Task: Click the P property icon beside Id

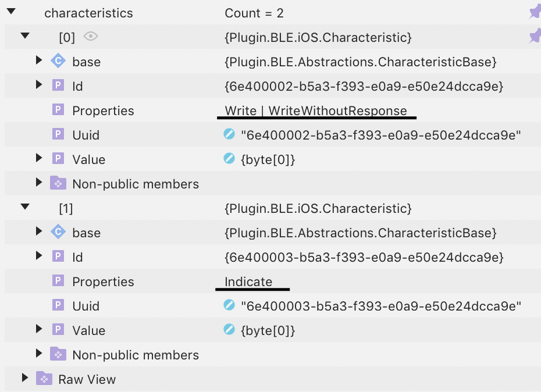Action: click(58, 85)
